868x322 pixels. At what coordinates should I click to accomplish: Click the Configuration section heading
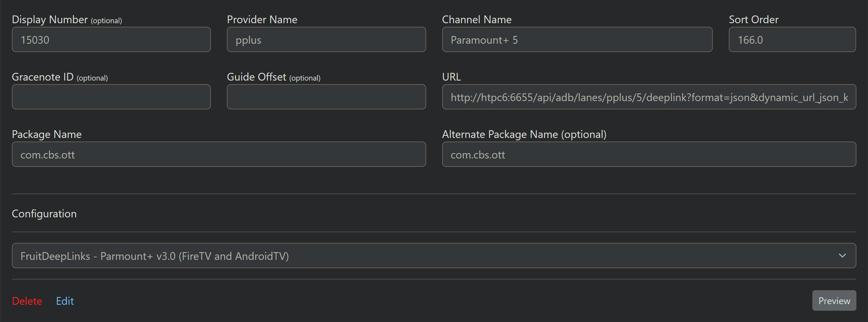(x=44, y=213)
